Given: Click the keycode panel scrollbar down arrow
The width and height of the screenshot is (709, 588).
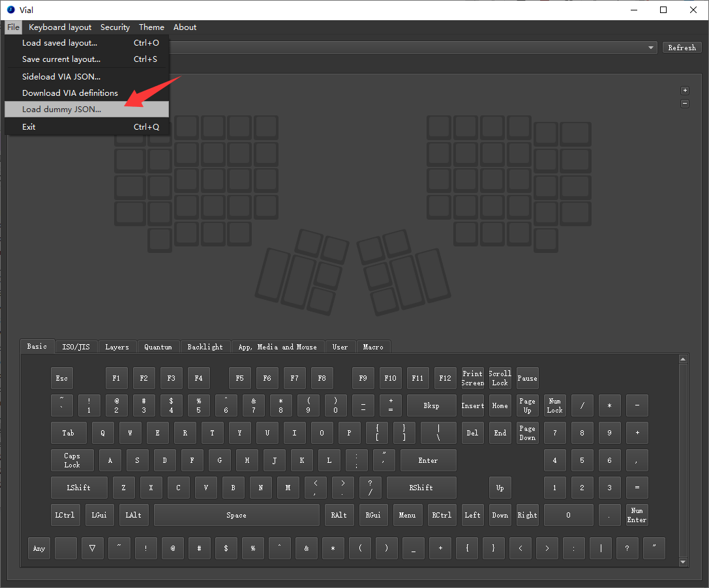Looking at the screenshot, I should click(683, 562).
